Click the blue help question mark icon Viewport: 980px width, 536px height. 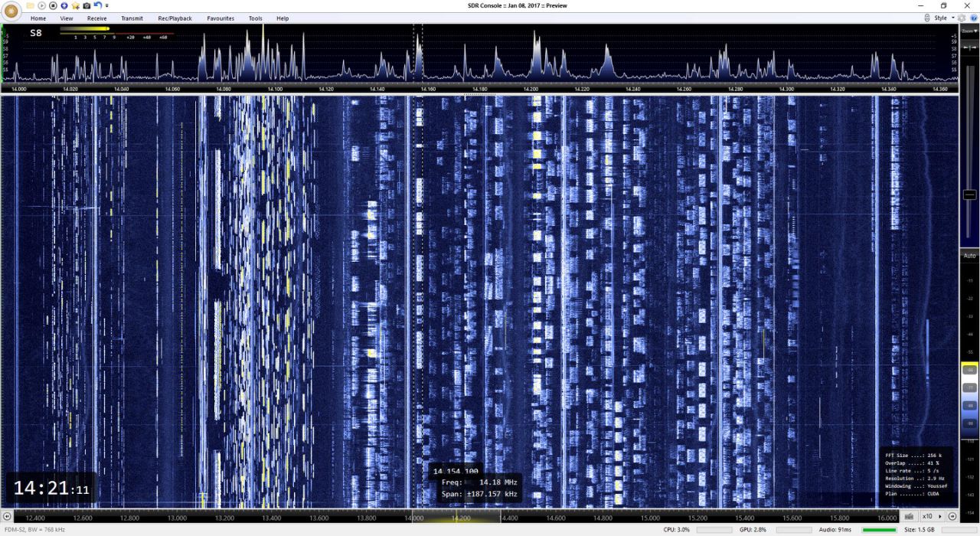974,18
